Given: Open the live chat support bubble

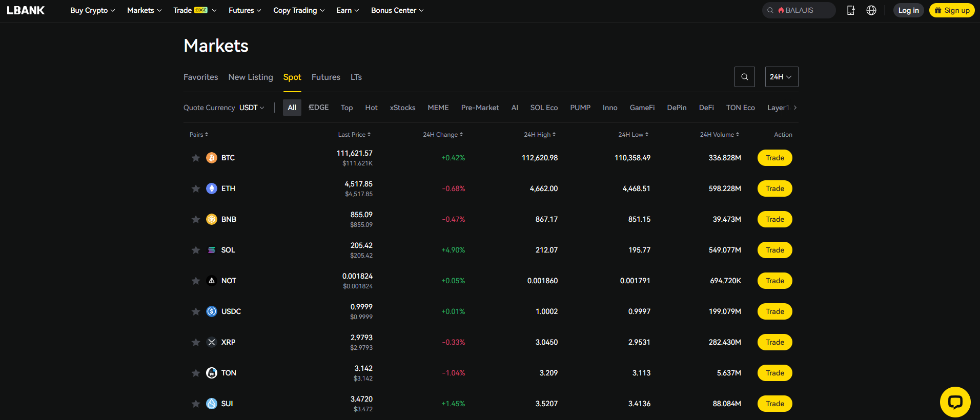Looking at the screenshot, I should point(955,402).
